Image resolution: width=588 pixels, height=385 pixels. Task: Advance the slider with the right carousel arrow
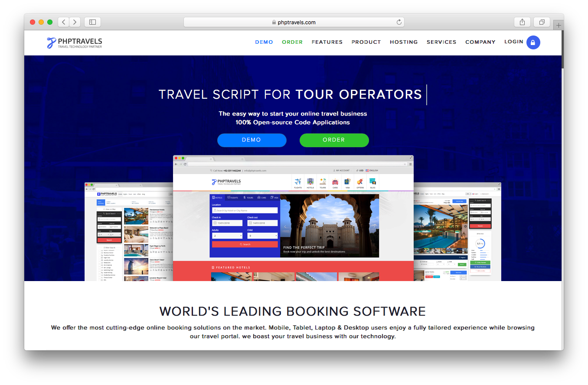(x=374, y=226)
